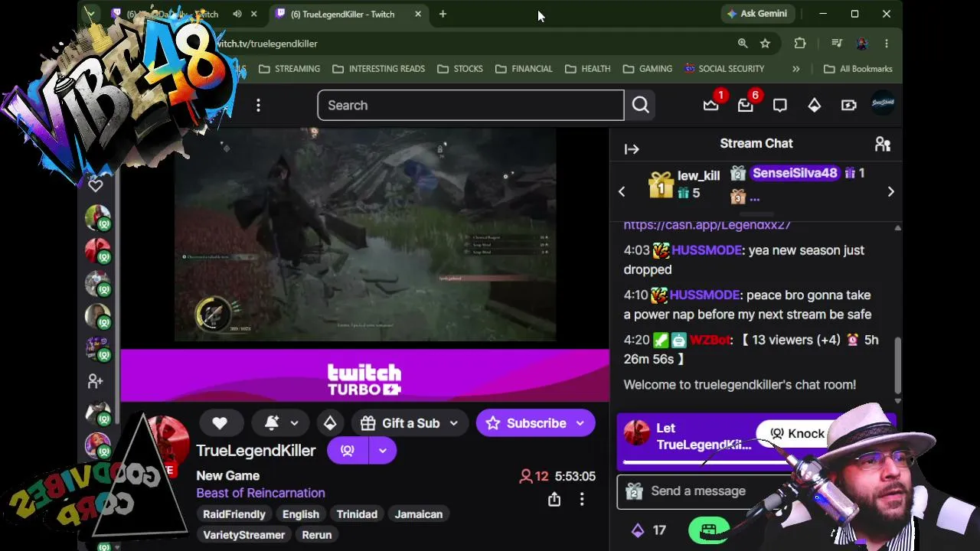Open the HEALTH bookmarks folder
The width and height of the screenshot is (980, 551).
(587, 69)
